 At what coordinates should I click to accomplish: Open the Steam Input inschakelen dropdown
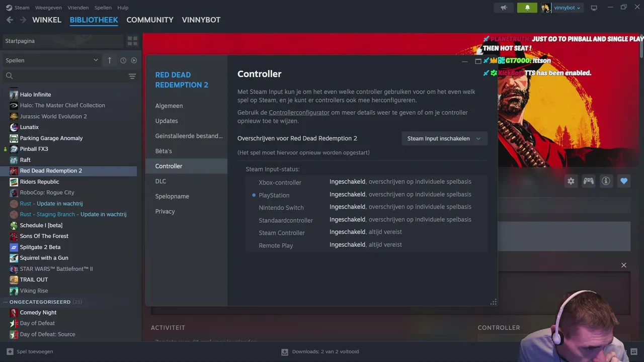coord(444,138)
